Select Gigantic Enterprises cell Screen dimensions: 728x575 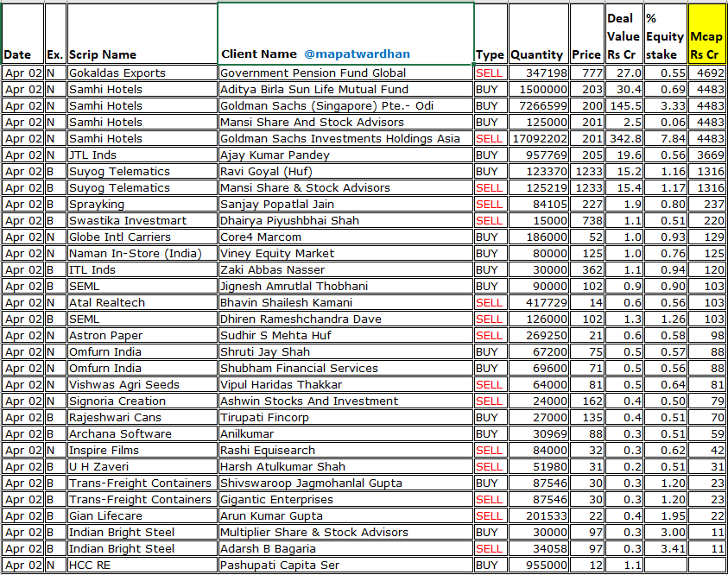[x=345, y=499]
